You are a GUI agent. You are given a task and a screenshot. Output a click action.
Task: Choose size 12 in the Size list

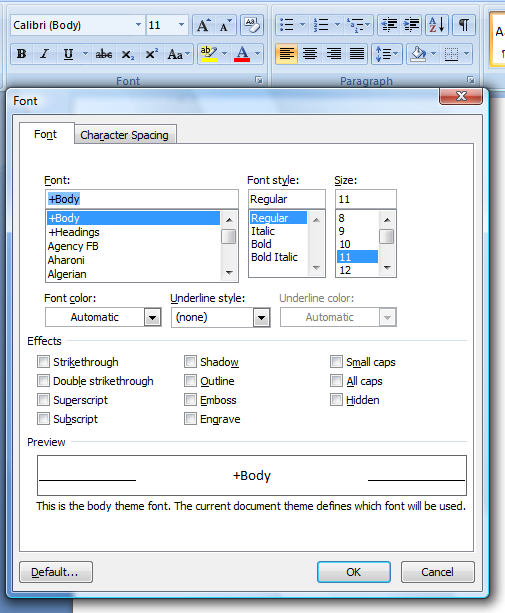[357, 270]
